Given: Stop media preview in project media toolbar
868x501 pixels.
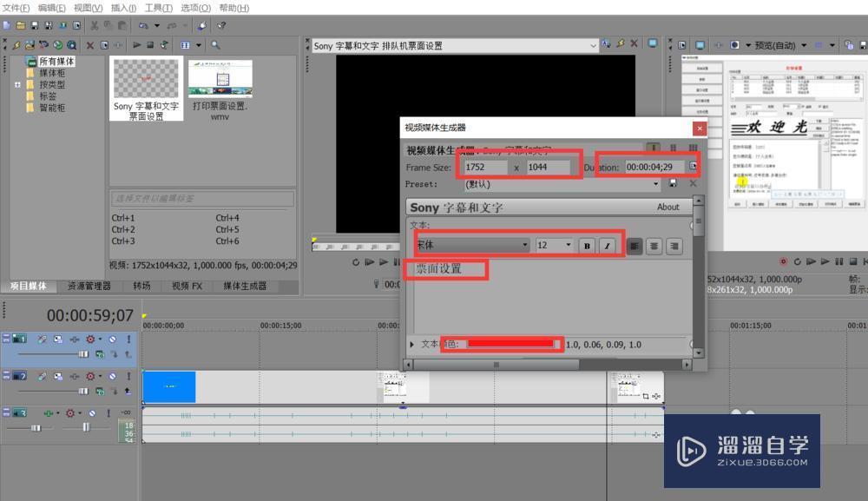Looking at the screenshot, I should [150, 45].
